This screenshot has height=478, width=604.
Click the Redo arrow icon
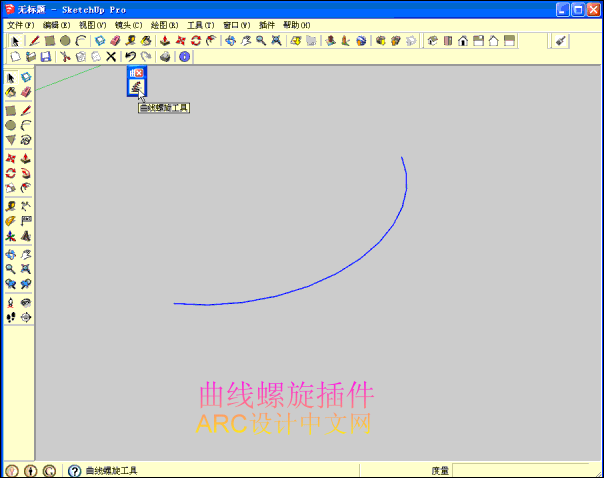[x=146, y=57]
